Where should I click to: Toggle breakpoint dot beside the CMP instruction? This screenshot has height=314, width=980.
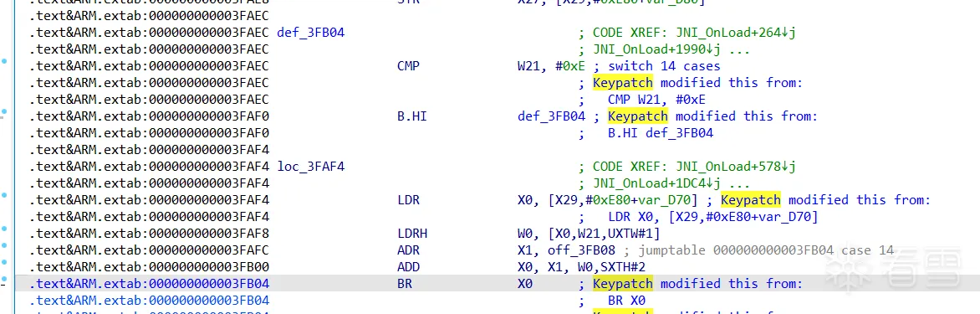[x=4, y=61]
